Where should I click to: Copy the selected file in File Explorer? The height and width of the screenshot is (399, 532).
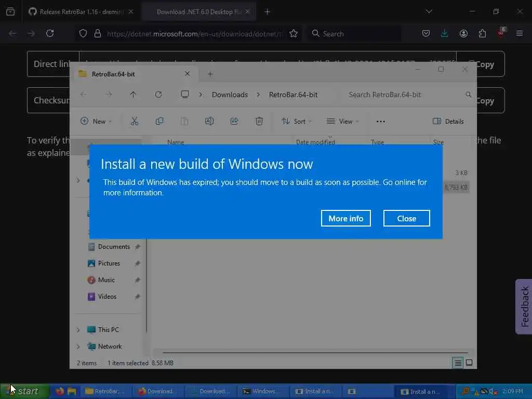[159, 121]
